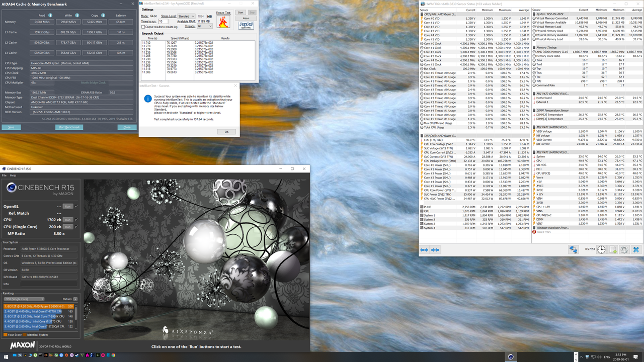Click the blue info icon in Success dialog
Screen dimensions: 644x362
click(x=148, y=99)
